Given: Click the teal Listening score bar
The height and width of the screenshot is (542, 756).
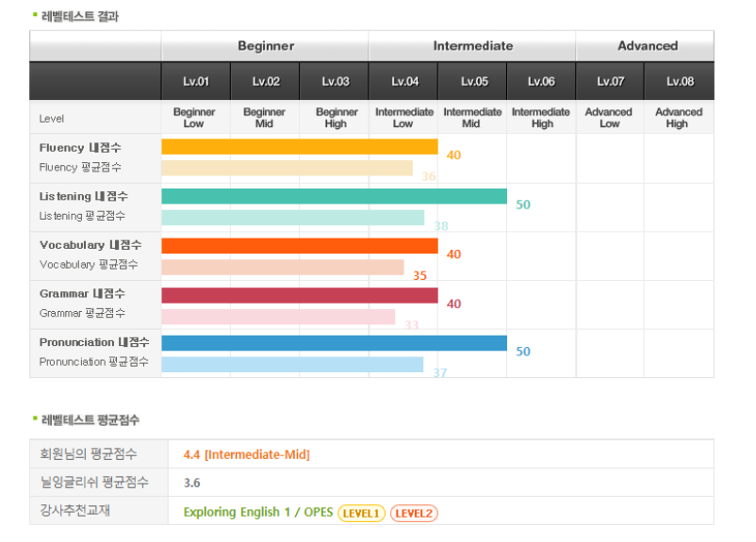Looking at the screenshot, I should 334,196.
